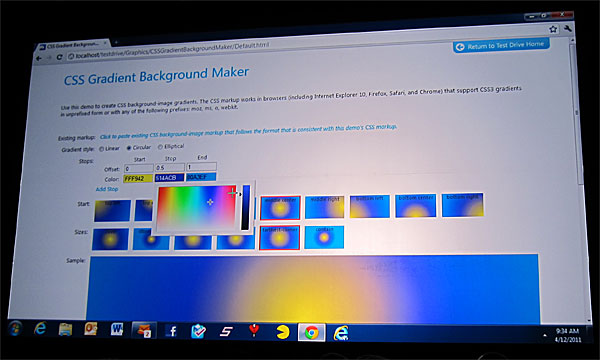
Task: Click the Add Stop link
Action: click(x=107, y=189)
